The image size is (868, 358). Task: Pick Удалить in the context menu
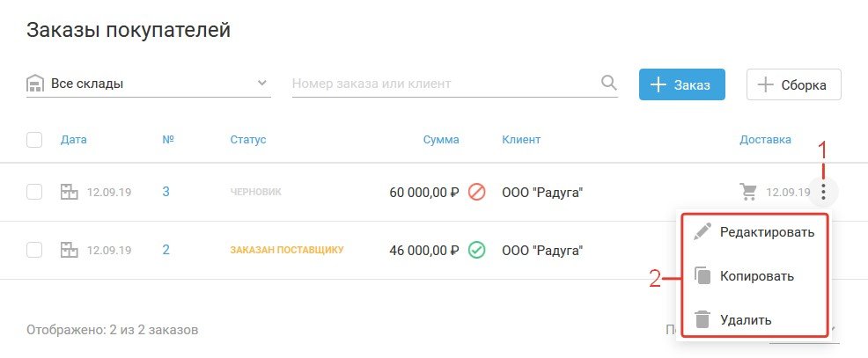click(747, 319)
